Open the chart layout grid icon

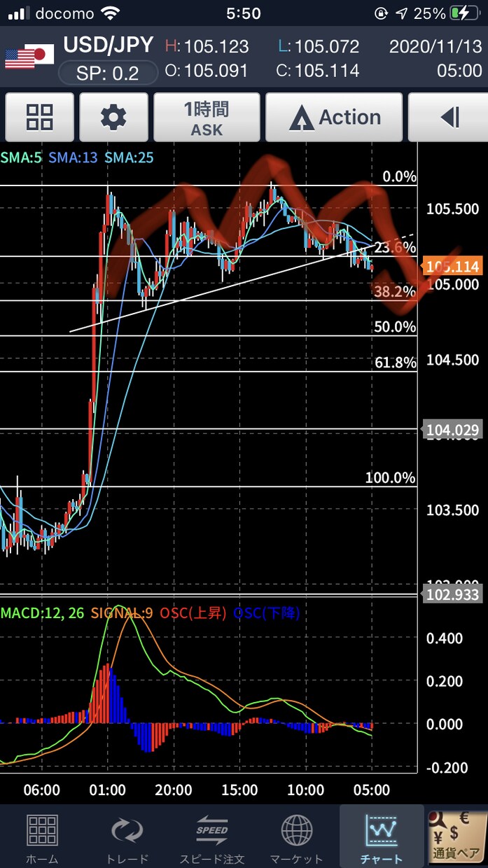[x=40, y=118]
